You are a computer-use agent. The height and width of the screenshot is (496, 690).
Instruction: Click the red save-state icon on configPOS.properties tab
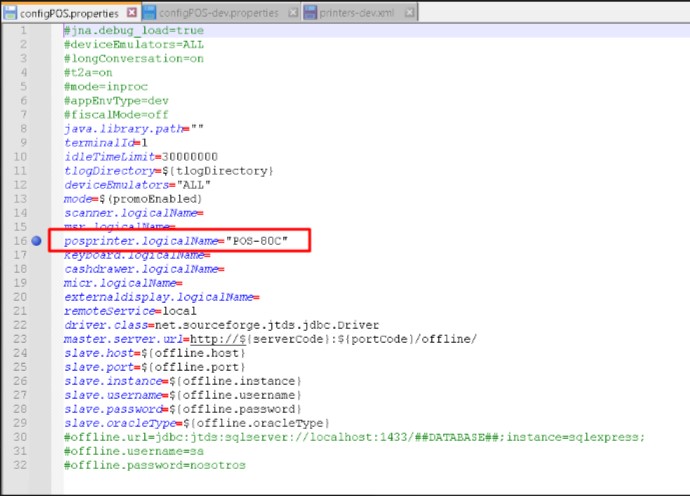(x=9, y=13)
